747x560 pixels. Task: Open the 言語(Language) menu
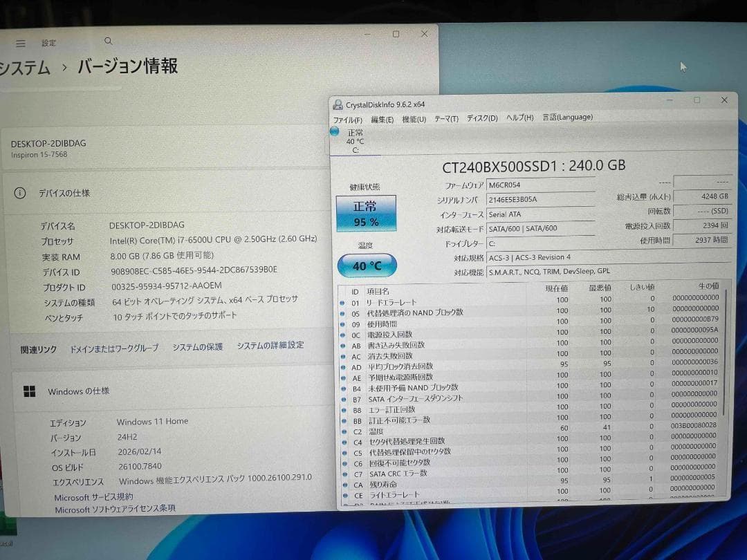coord(567,118)
